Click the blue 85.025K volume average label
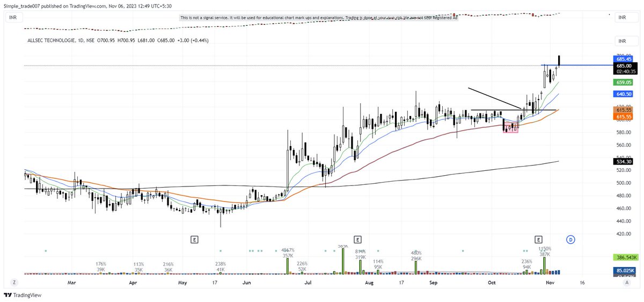This screenshot has width=644, height=302. pos(624,270)
